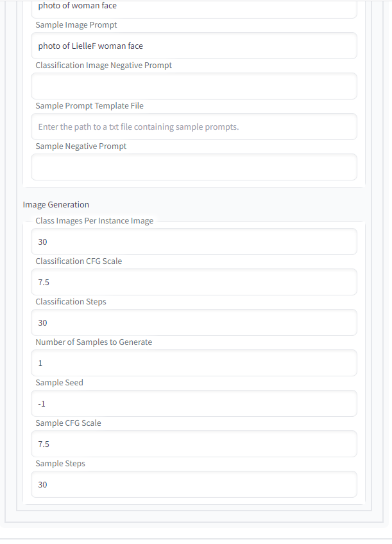The image size is (392, 544).
Task: Click the Sample CFG Scale input
Action: 192,444
